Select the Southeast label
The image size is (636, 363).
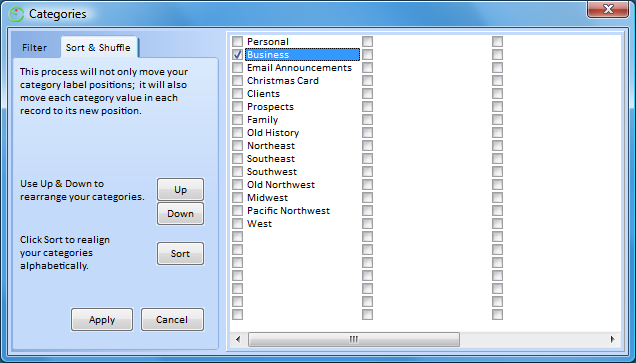[x=271, y=159]
